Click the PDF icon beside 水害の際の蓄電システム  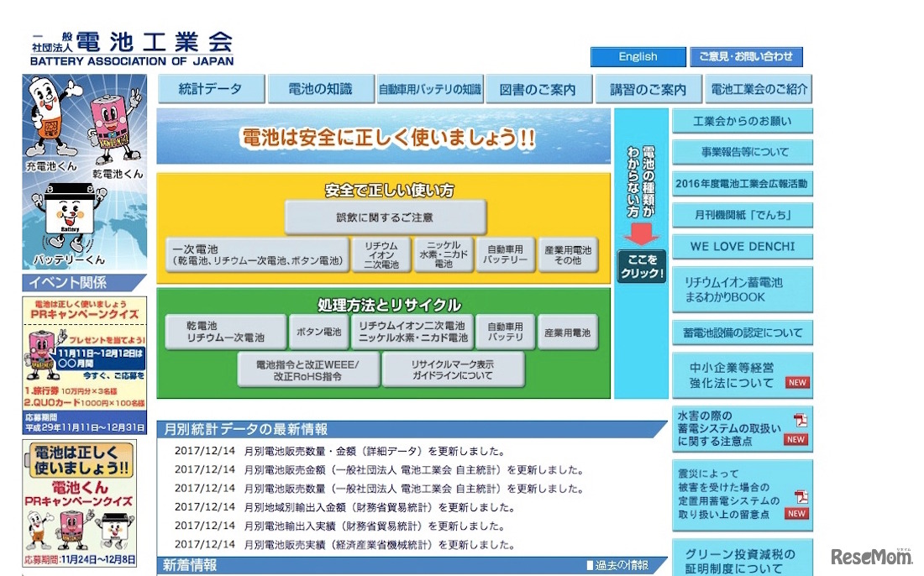click(x=801, y=420)
